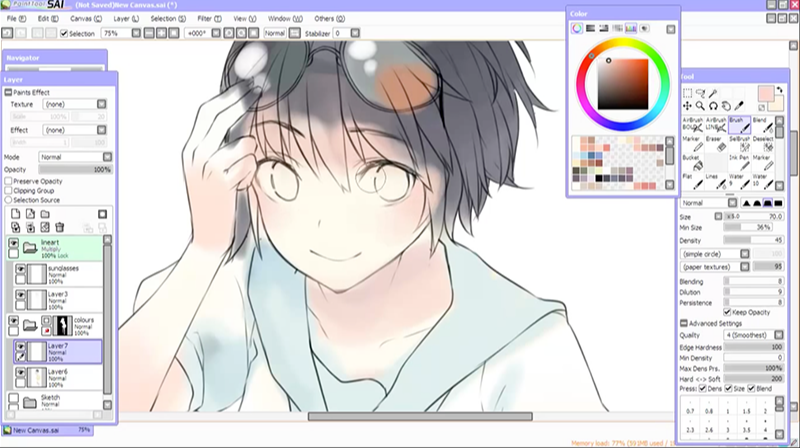Open the Canvas menu
The height and width of the screenshot is (448, 800).
(86, 19)
